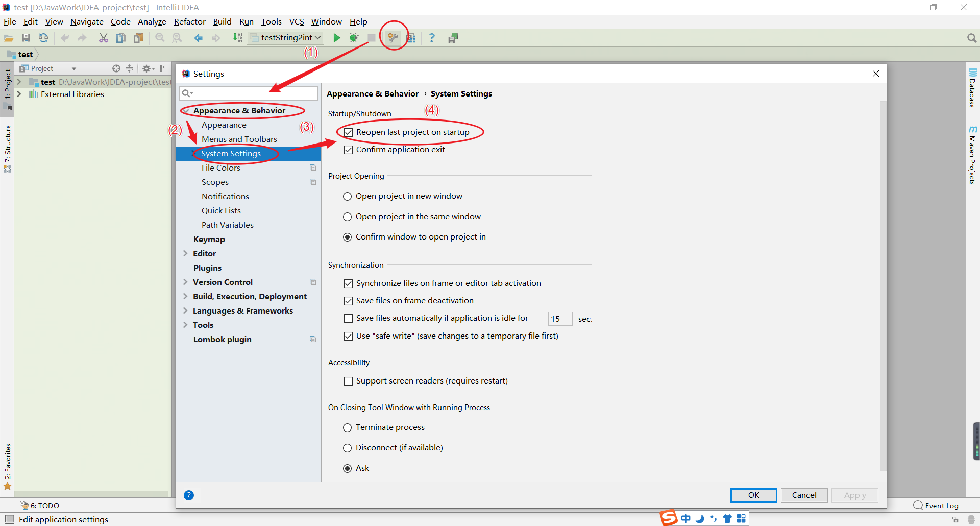Image resolution: width=980 pixels, height=526 pixels.
Task: Toggle Reopen last project on startup
Action: click(348, 132)
